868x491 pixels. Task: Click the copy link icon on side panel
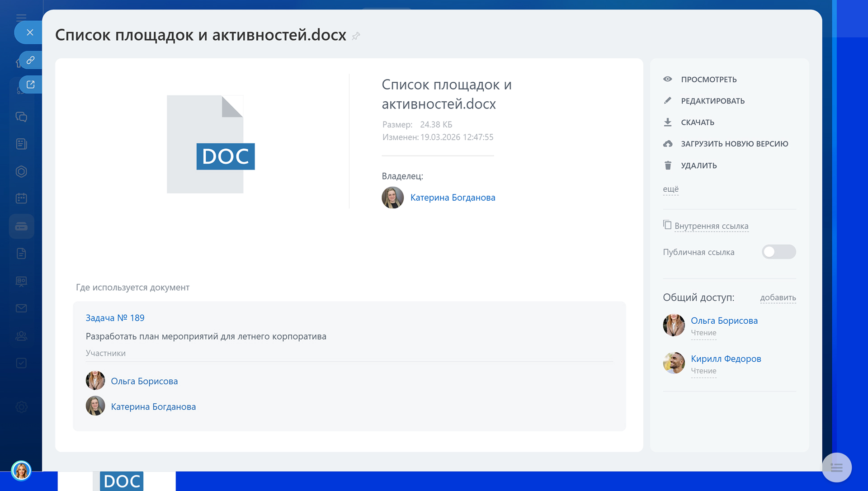(x=30, y=60)
